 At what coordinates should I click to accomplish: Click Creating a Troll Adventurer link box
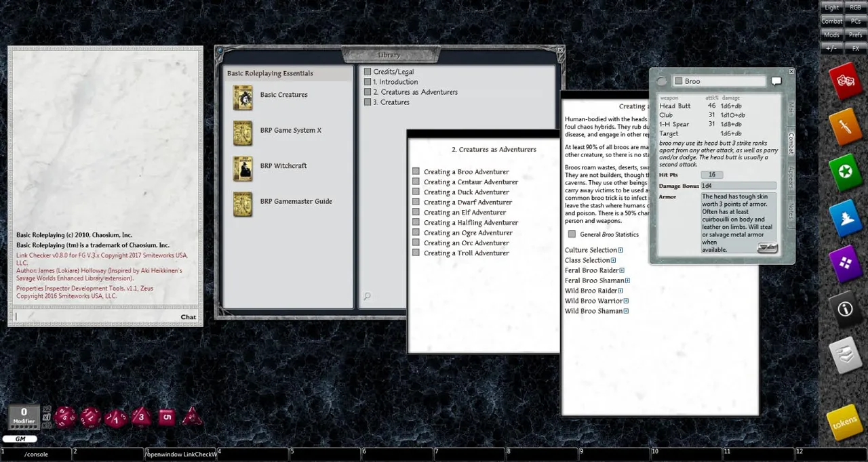pos(416,253)
